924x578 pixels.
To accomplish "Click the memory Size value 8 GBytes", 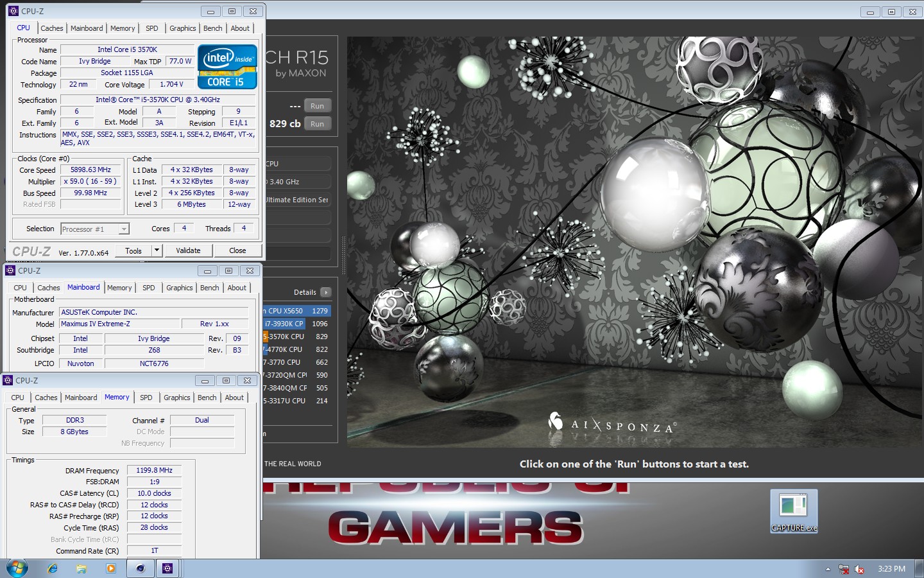I will pos(74,432).
